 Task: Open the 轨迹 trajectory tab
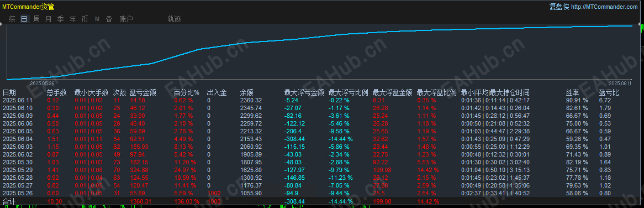[x=174, y=19]
